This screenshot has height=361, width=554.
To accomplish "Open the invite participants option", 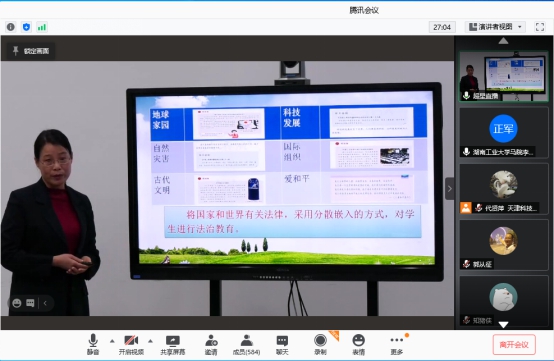I will (211, 345).
